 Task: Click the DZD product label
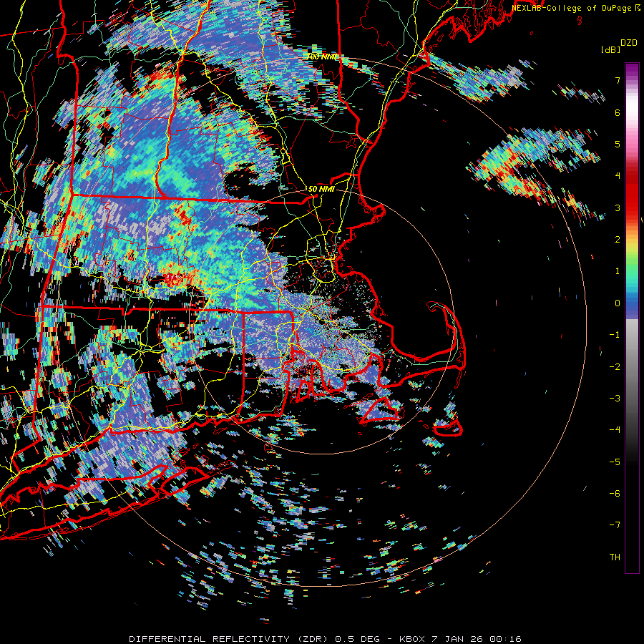(629, 43)
